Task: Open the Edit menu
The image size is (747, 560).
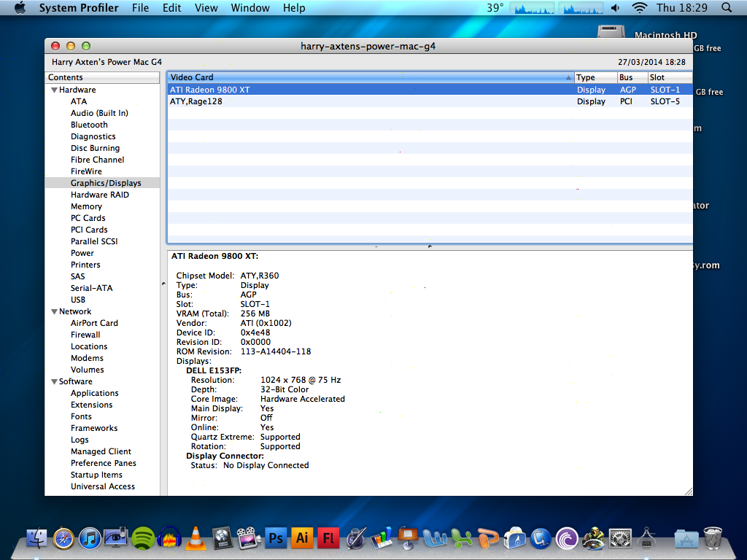Action: pos(171,7)
